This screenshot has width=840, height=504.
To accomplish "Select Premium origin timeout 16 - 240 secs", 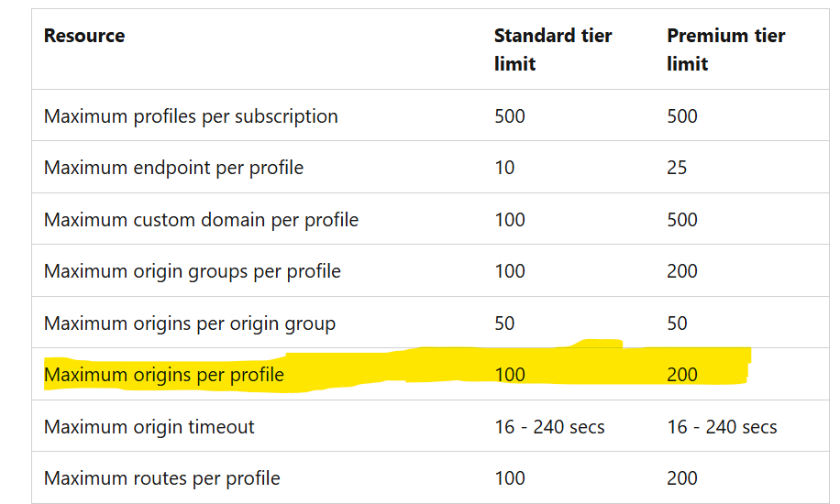I will [722, 427].
